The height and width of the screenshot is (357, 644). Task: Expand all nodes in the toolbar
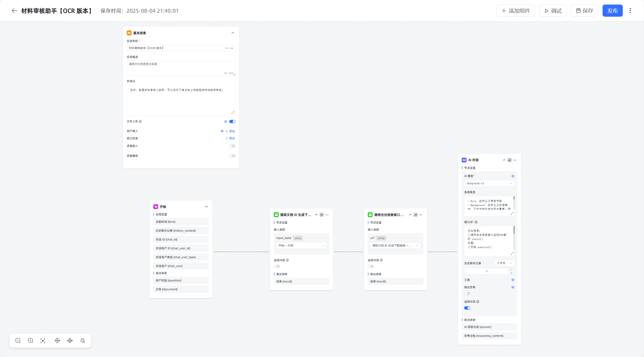pyautogui.click(x=70, y=341)
